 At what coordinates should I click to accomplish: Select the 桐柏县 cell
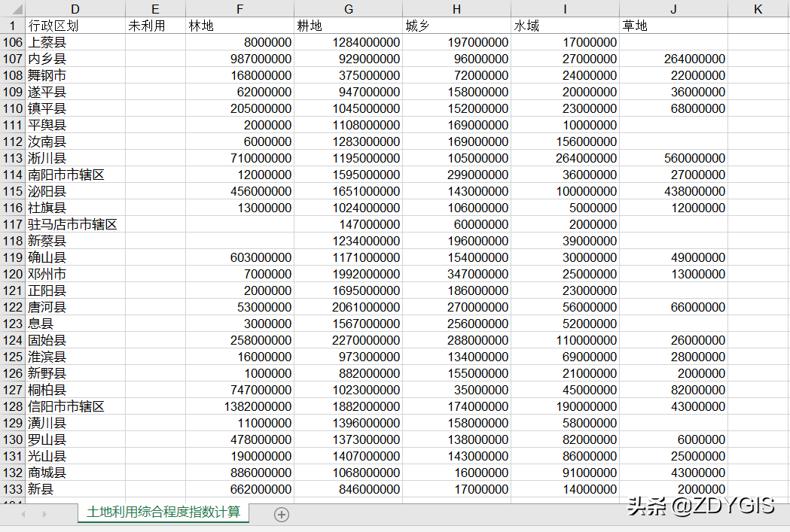(75, 390)
